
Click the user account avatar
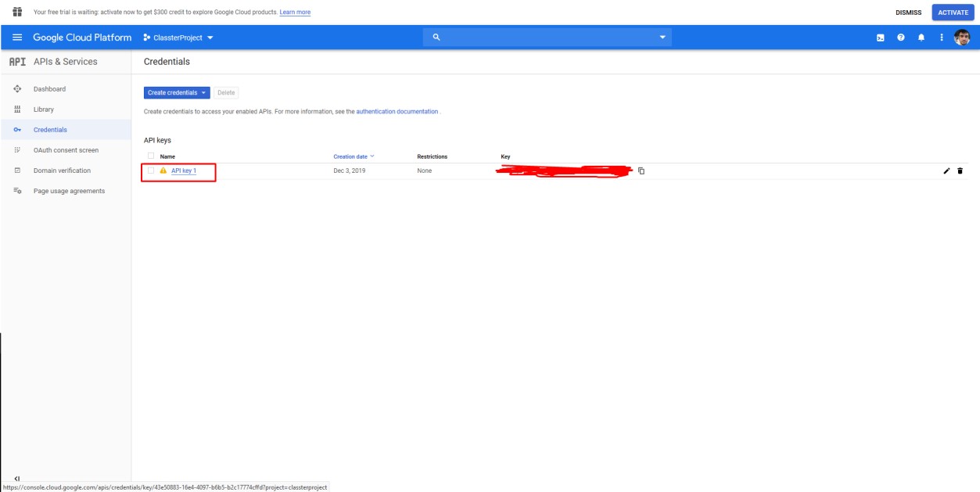click(x=963, y=38)
